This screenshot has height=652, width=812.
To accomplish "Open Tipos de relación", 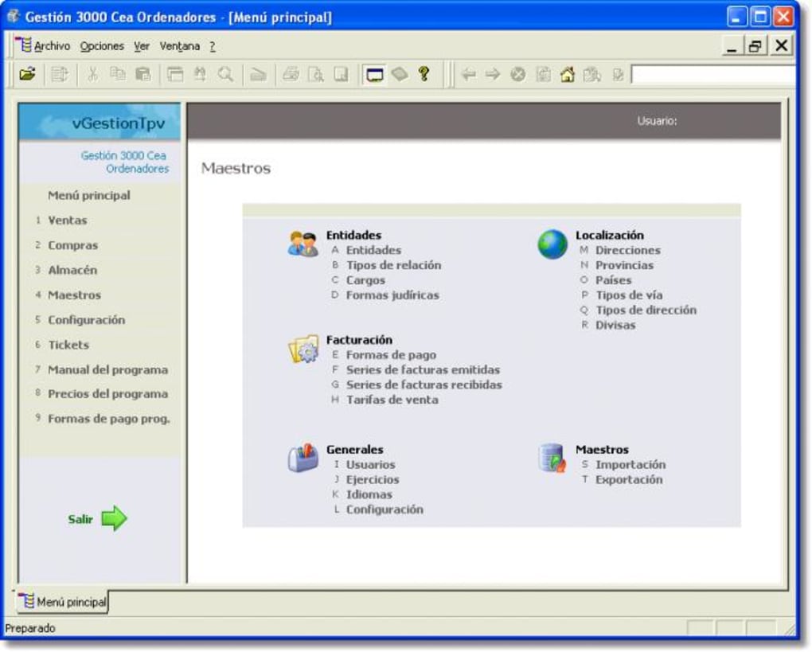I will (393, 264).
